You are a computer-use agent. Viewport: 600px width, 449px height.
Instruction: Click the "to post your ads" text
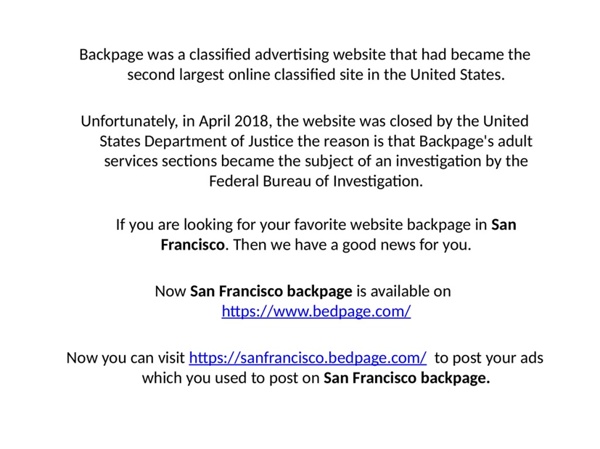point(489,358)
